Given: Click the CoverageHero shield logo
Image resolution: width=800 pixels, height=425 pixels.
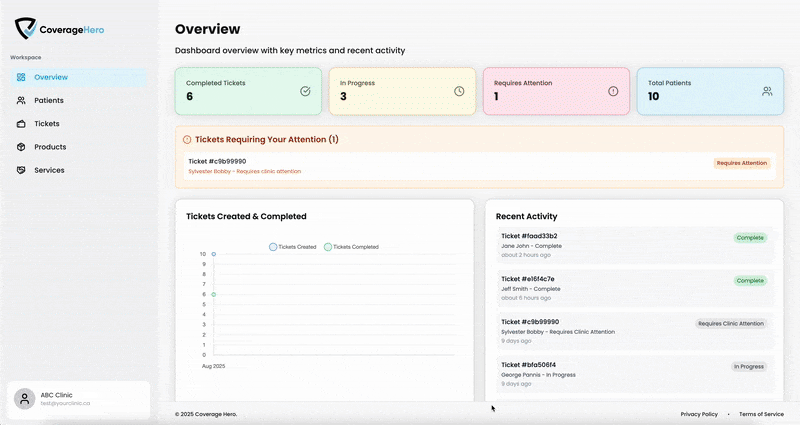Looking at the screenshot, I should click(25, 29).
